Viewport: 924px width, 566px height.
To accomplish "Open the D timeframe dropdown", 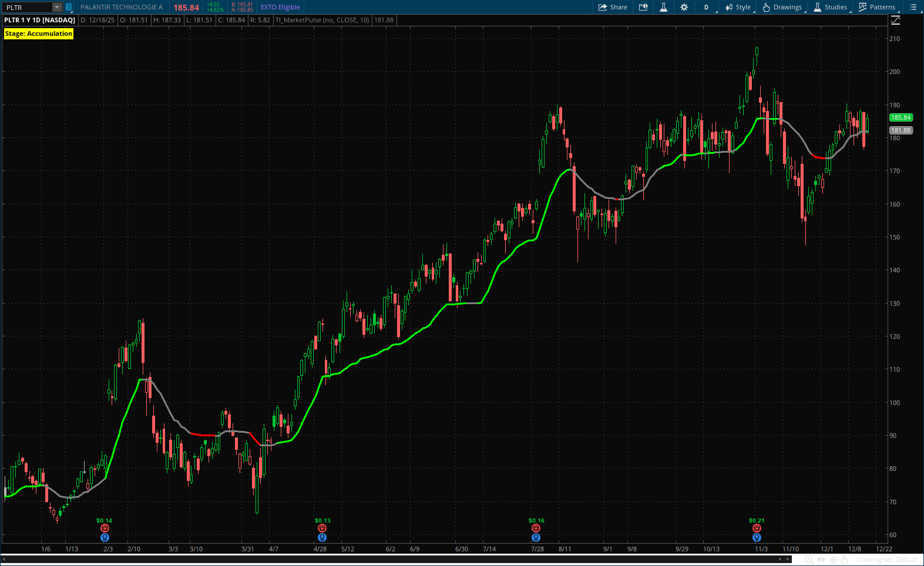I will pyautogui.click(x=707, y=7).
